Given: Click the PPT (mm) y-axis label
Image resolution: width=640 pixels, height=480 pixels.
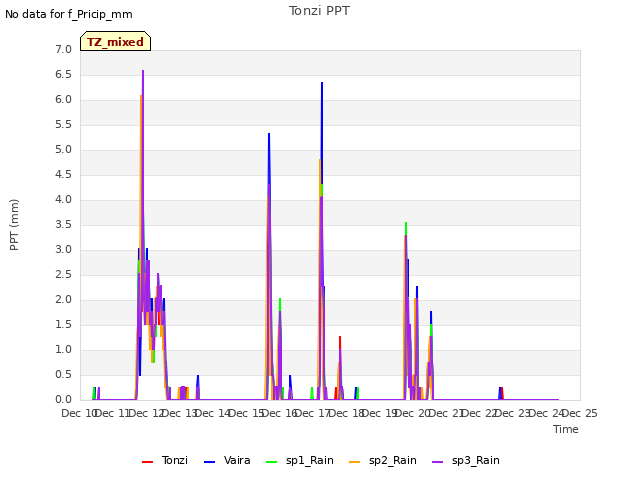Looking at the screenshot, I should 14,225.
